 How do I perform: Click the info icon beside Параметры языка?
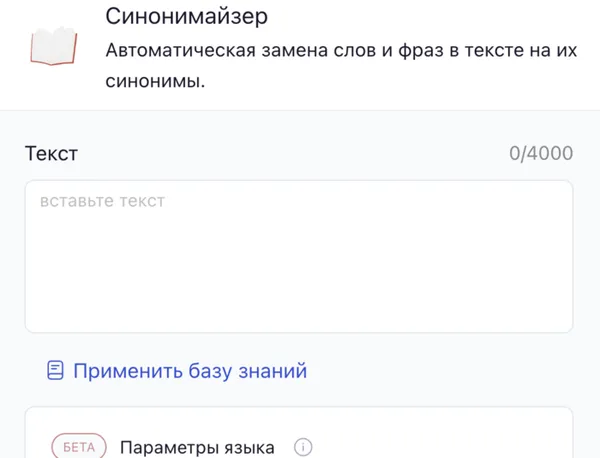pyautogui.click(x=304, y=447)
